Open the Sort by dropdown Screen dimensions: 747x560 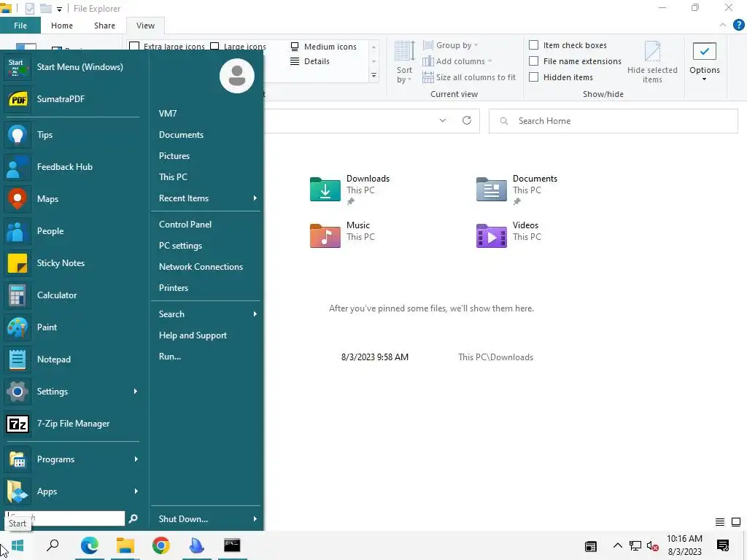coord(404,63)
